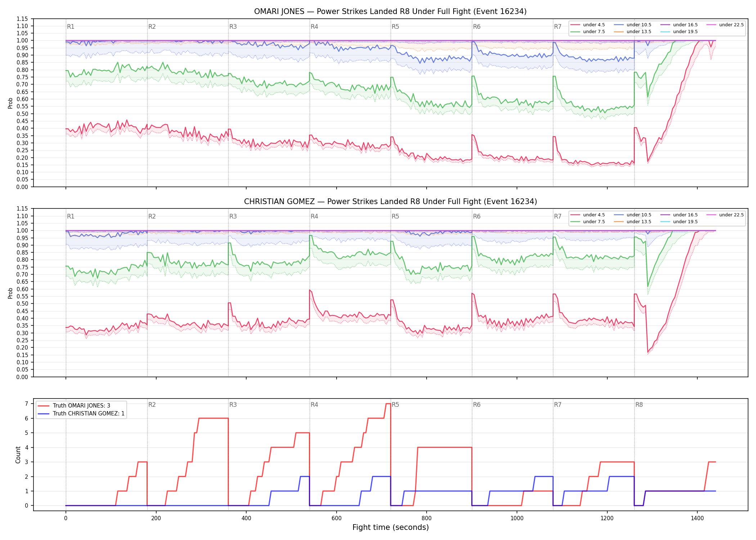Click the R2 round marker in Christian Gomez chart
Viewport: 756px width, 540px height.
point(152,216)
